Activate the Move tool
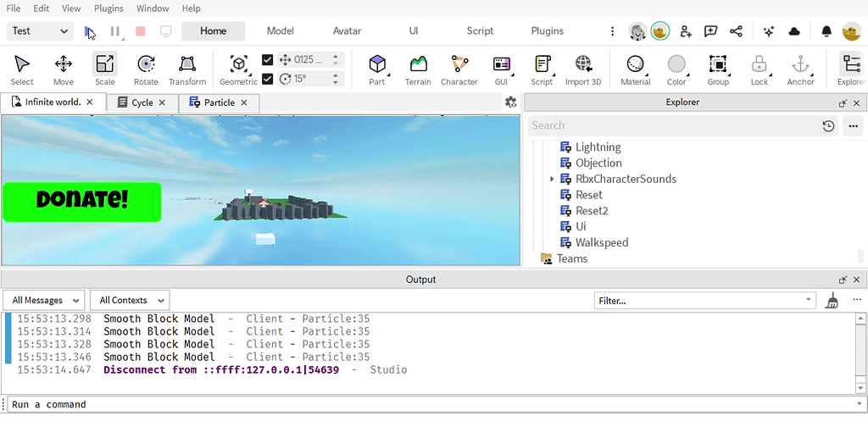868x438 pixels. (63, 69)
